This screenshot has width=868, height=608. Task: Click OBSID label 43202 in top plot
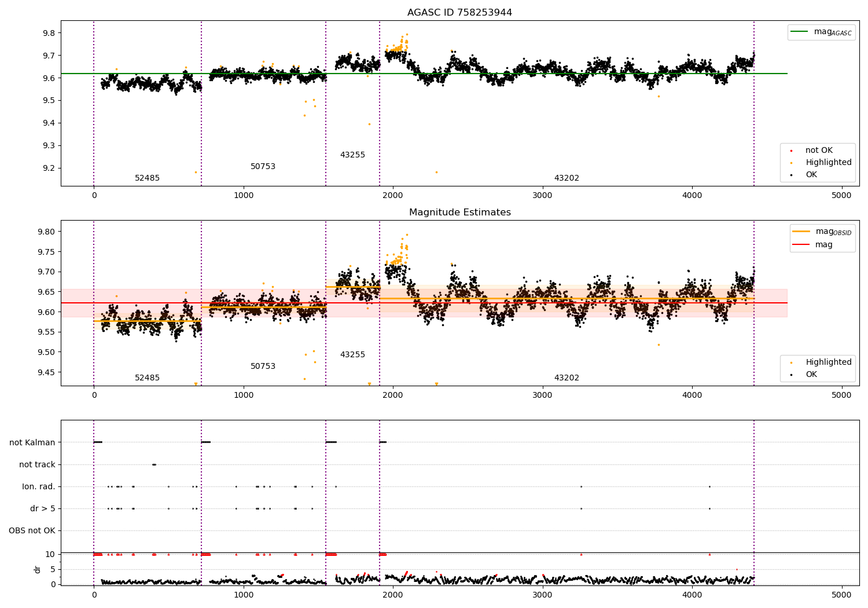click(x=567, y=178)
